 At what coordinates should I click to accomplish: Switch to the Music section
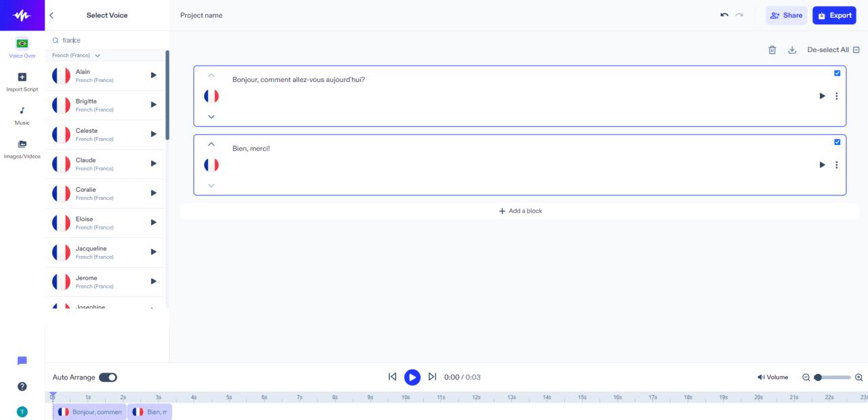(x=22, y=116)
